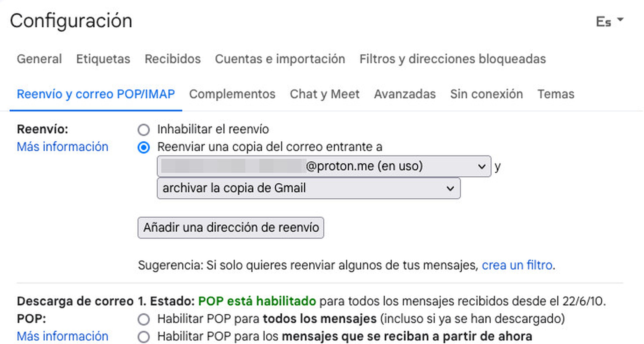Open Filtros y direcciones bloqueadas tab

point(452,59)
